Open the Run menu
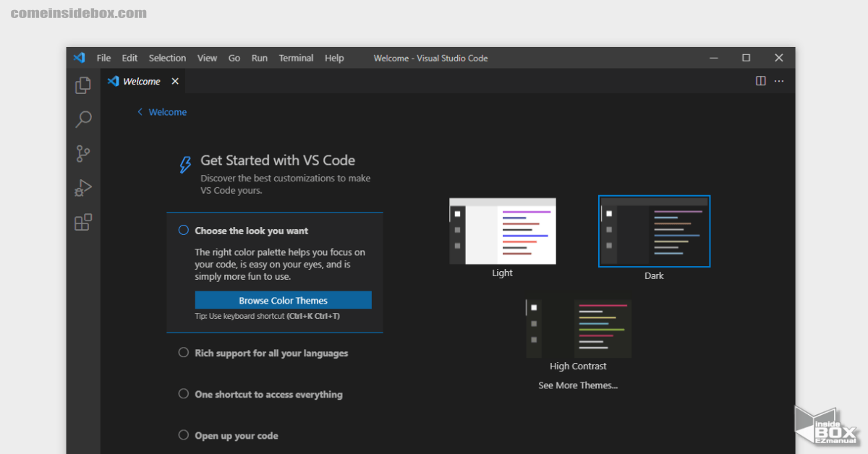This screenshot has width=868, height=454. (259, 58)
